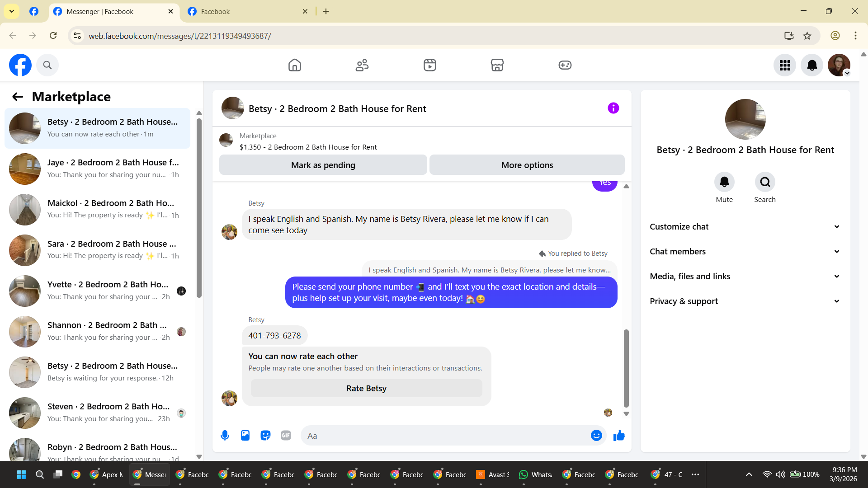Open the GIF picker
The width and height of the screenshot is (868, 488).
pyautogui.click(x=286, y=436)
